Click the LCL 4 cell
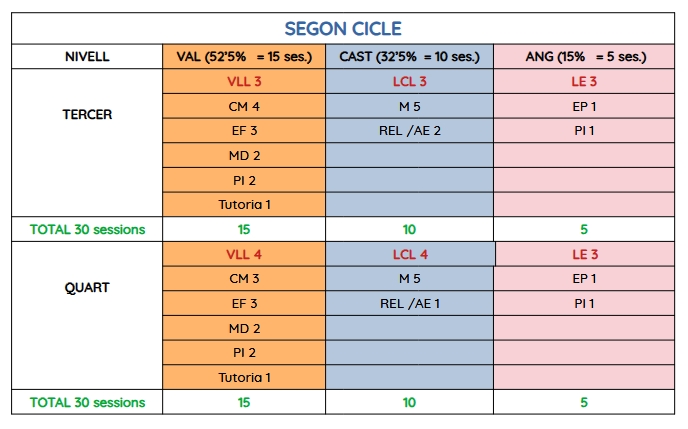 tap(410, 255)
